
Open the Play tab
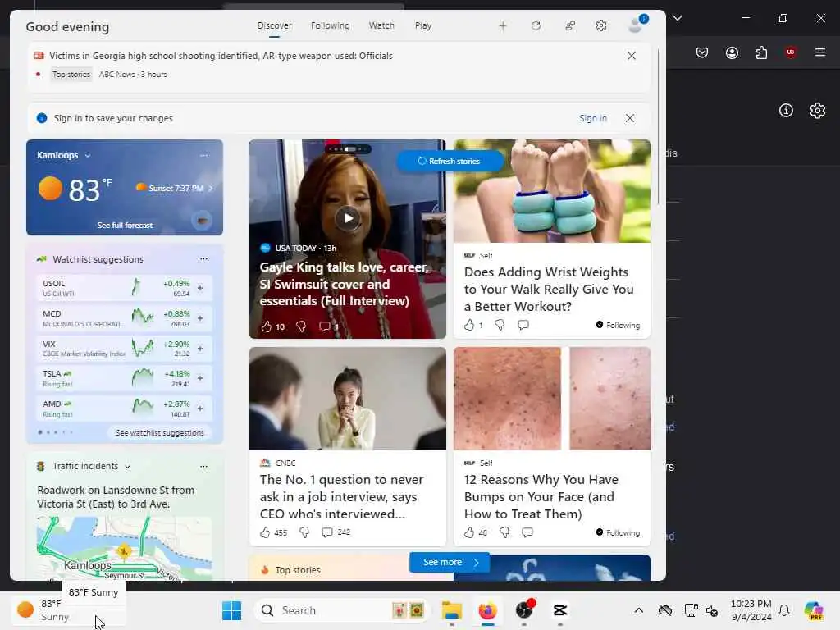[422, 25]
